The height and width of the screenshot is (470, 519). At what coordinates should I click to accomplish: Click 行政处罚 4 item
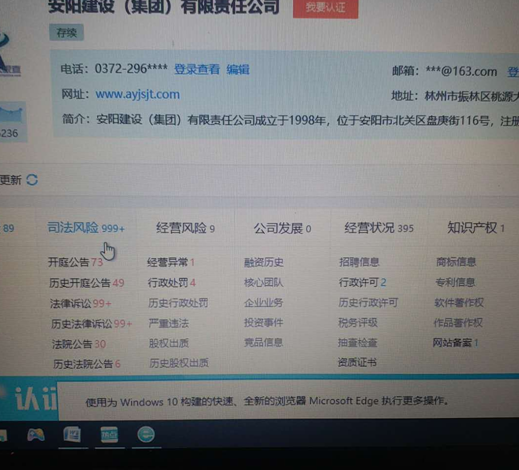172,283
